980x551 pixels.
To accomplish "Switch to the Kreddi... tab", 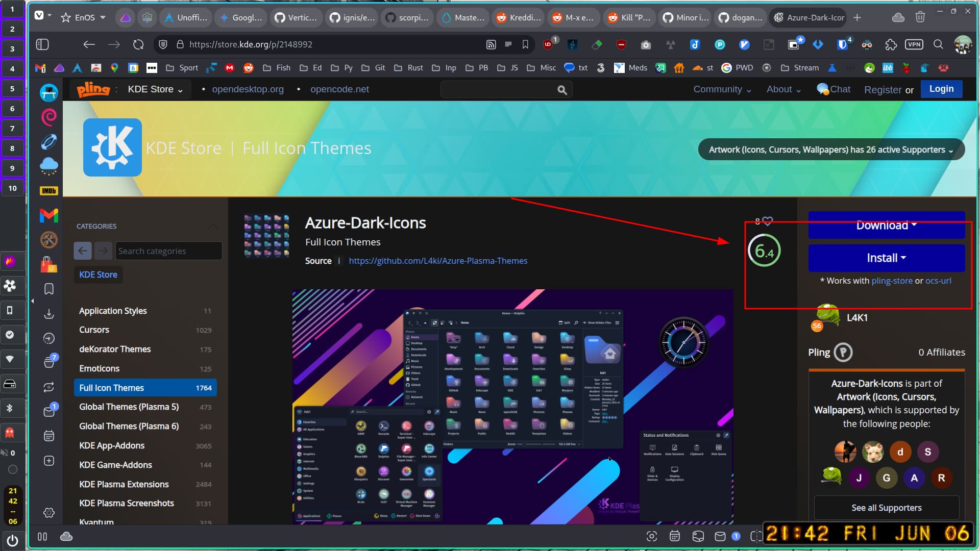I will tap(519, 17).
